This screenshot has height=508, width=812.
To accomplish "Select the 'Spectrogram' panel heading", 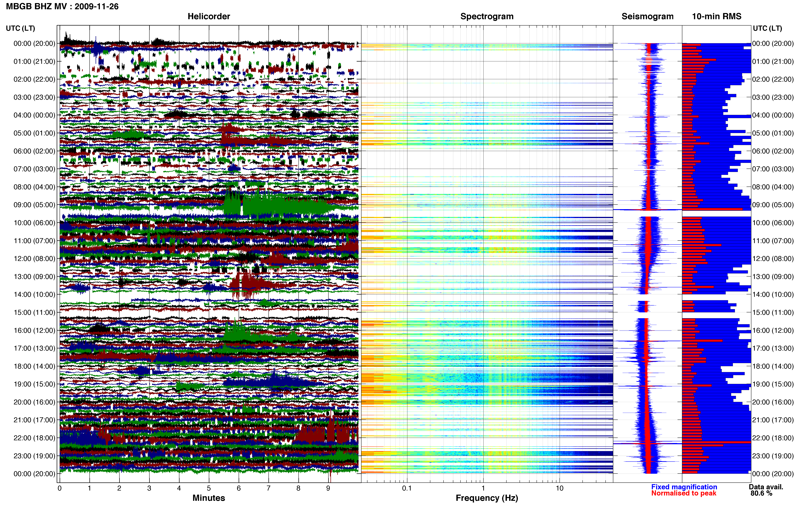I will pyautogui.click(x=487, y=16).
